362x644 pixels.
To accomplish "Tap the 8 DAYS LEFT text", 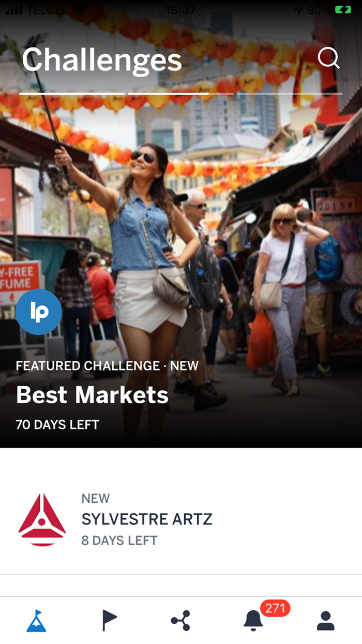I will 119,540.
